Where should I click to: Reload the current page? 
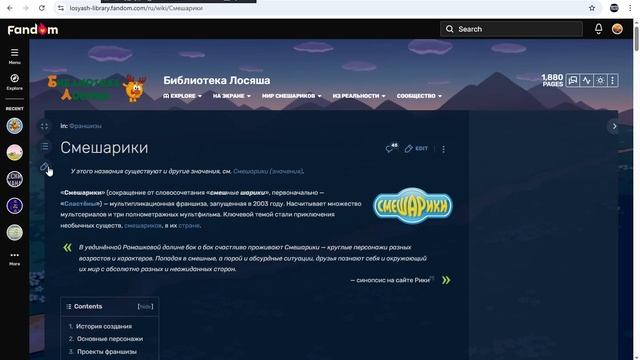pyautogui.click(x=42, y=8)
